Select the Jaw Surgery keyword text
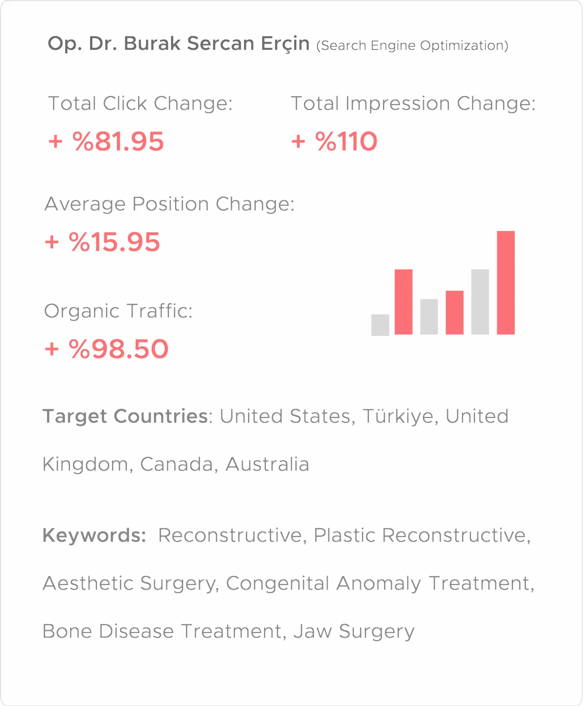 (x=354, y=631)
